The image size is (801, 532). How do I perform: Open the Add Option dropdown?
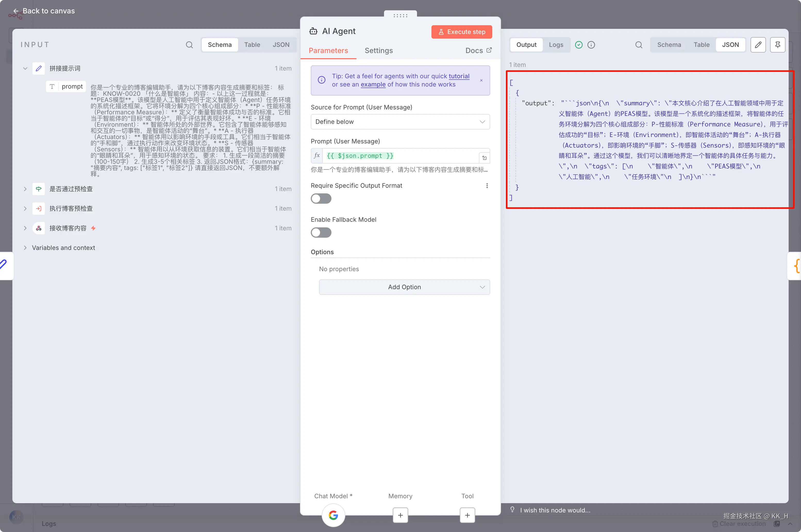pyautogui.click(x=404, y=287)
